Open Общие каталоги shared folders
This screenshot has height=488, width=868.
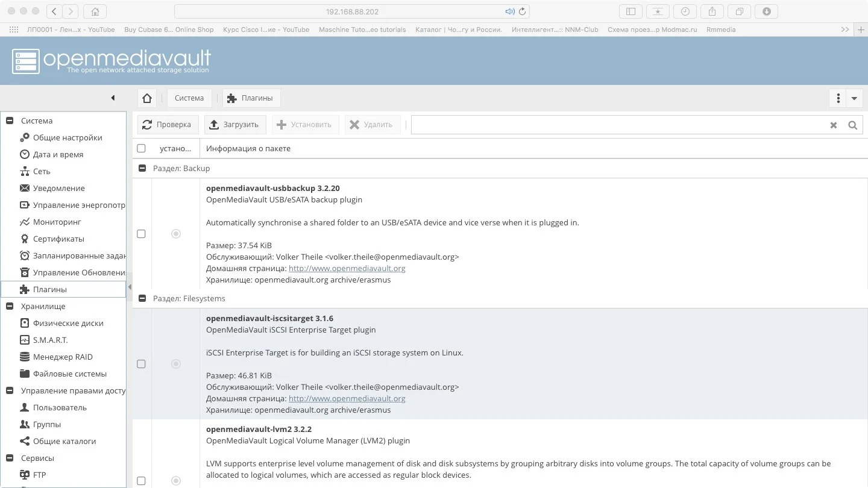pyautogui.click(x=64, y=441)
